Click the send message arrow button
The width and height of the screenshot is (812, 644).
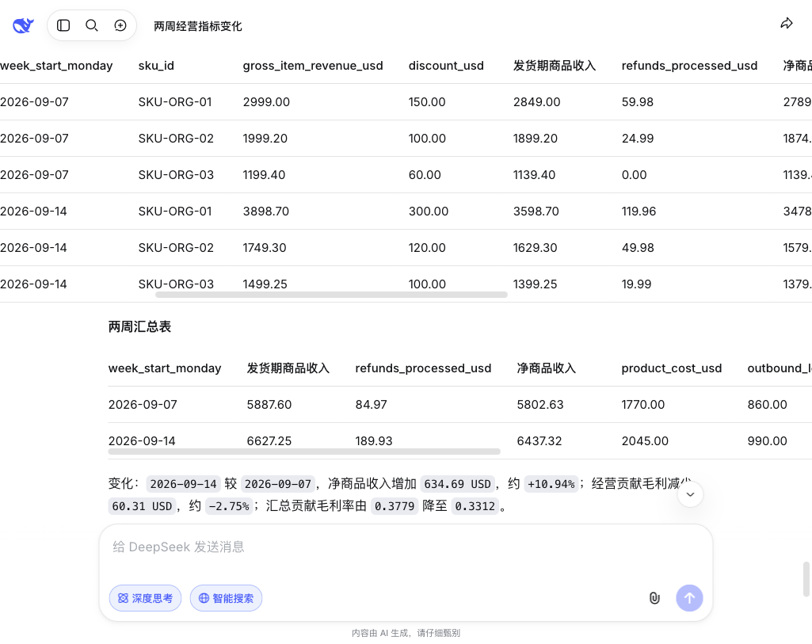[689, 598]
